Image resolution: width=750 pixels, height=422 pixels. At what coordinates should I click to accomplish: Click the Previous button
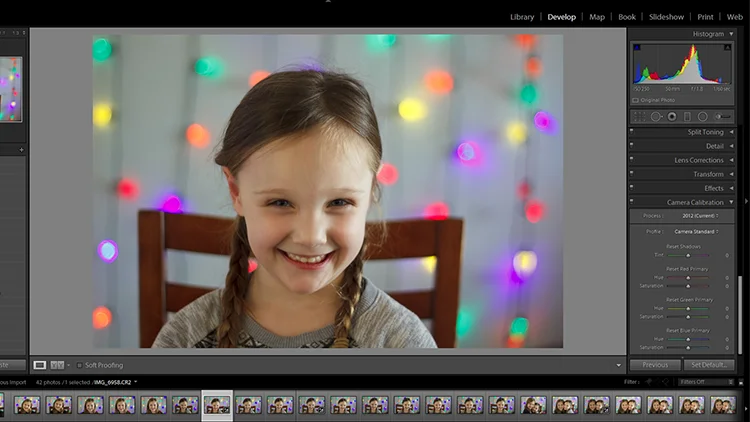655,365
